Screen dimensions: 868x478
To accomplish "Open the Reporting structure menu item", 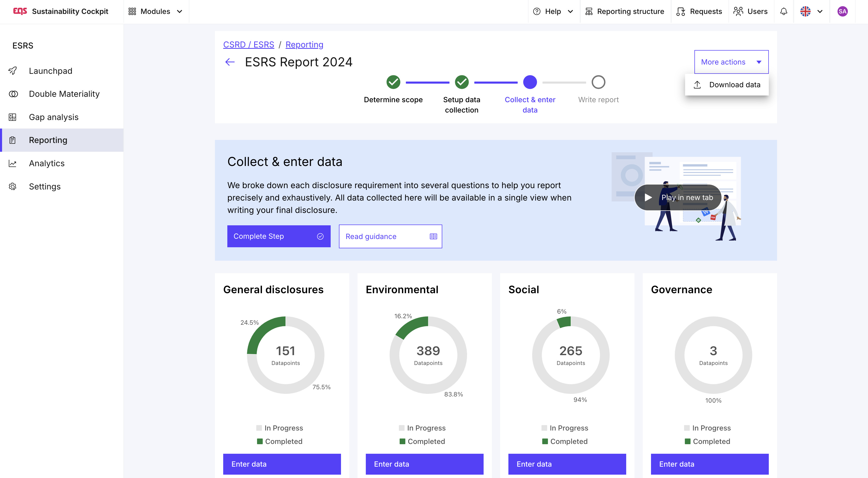I will click(x=624, y=11).
